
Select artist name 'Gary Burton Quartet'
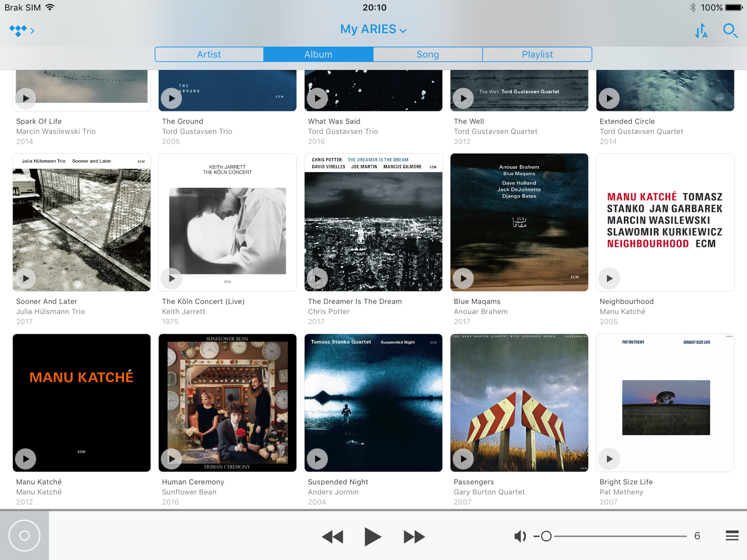pyautogui.click(x=489, y=492)
